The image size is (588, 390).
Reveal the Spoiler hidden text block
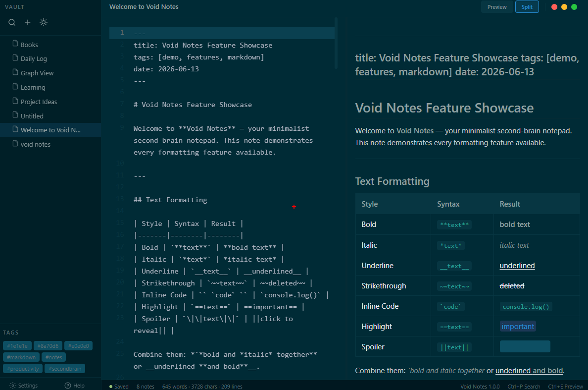click(x=525, y=346)
